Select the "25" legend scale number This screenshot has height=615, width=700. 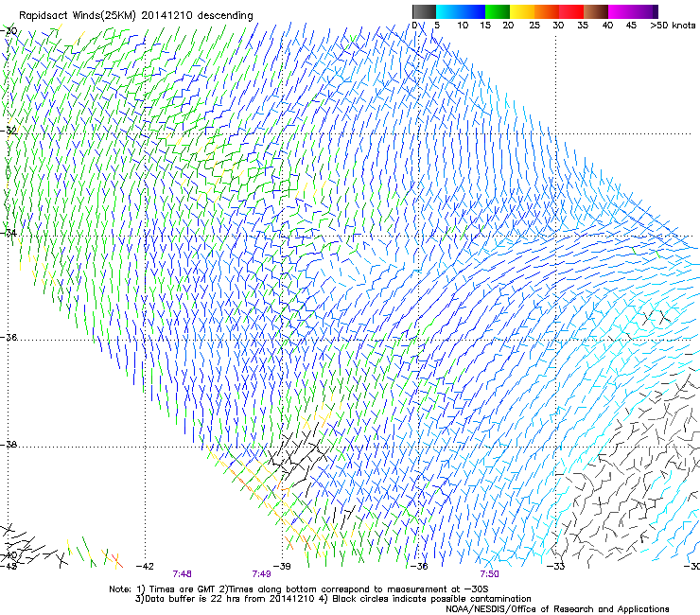[x=534, y=25]
